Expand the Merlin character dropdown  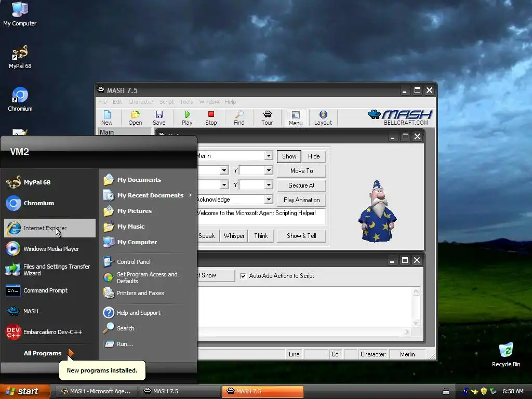point(269,156)
